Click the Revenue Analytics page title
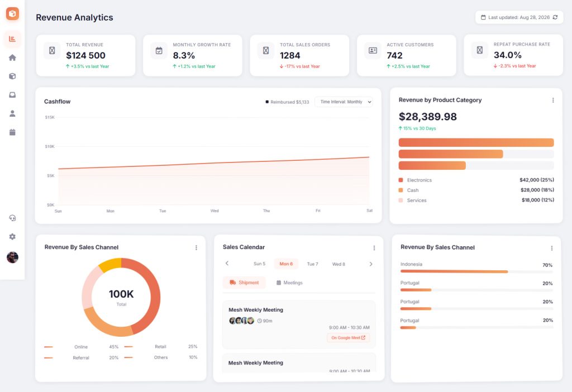 point(74,17)
